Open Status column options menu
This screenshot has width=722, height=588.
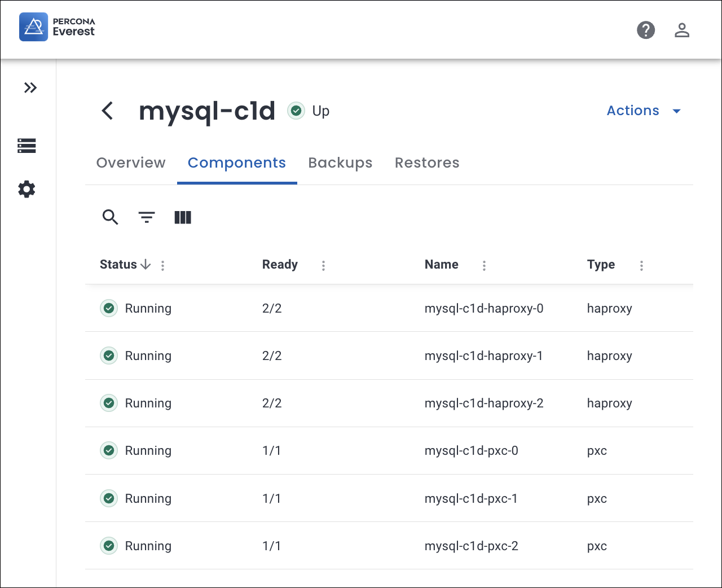click(162, 265)
